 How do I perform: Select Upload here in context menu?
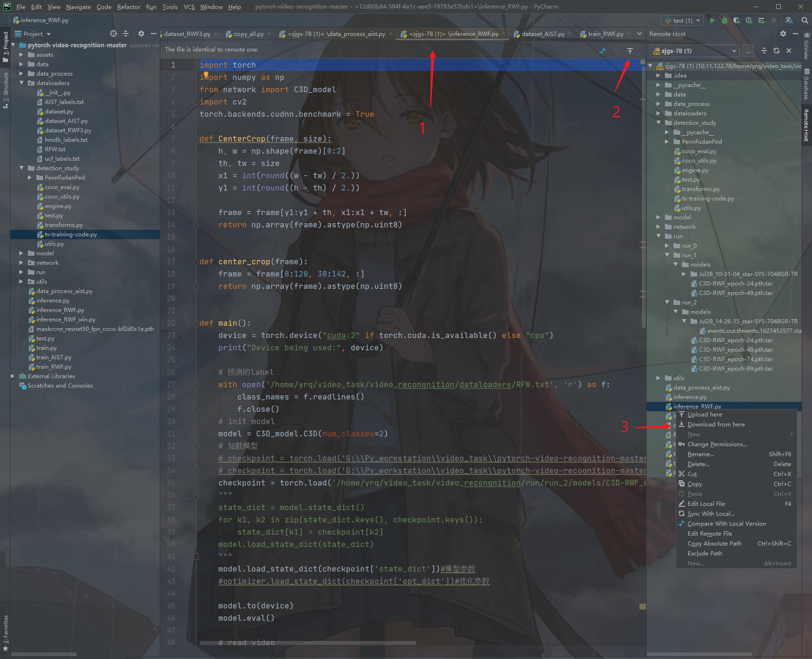[736, 415]
